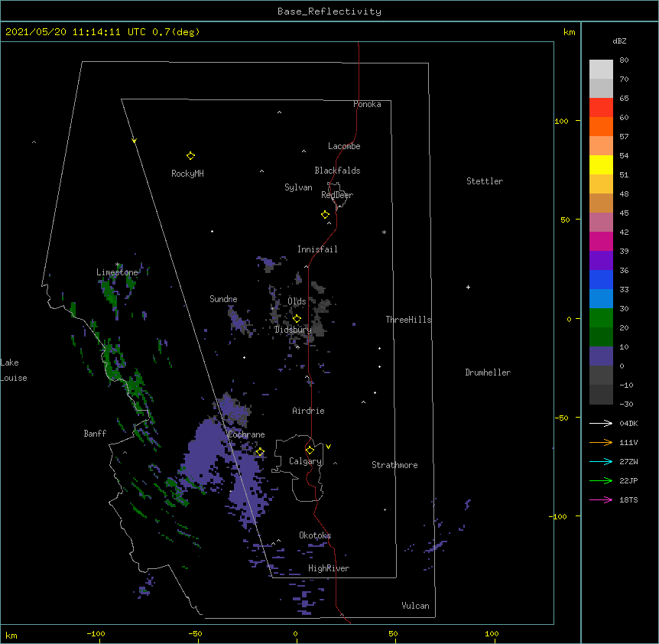Click the Banff label

click(x=95, y=434)
